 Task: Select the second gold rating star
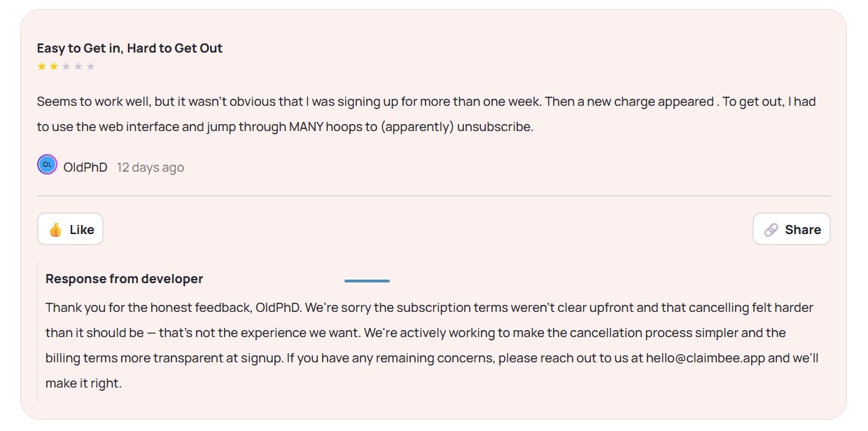tap(54, 67)
